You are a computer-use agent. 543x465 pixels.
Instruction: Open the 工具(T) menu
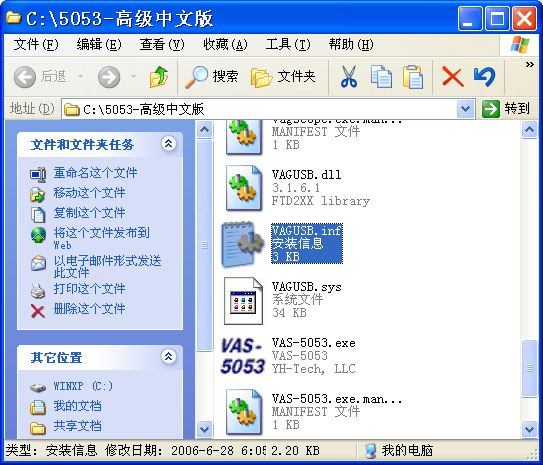(x=288, y=44)
